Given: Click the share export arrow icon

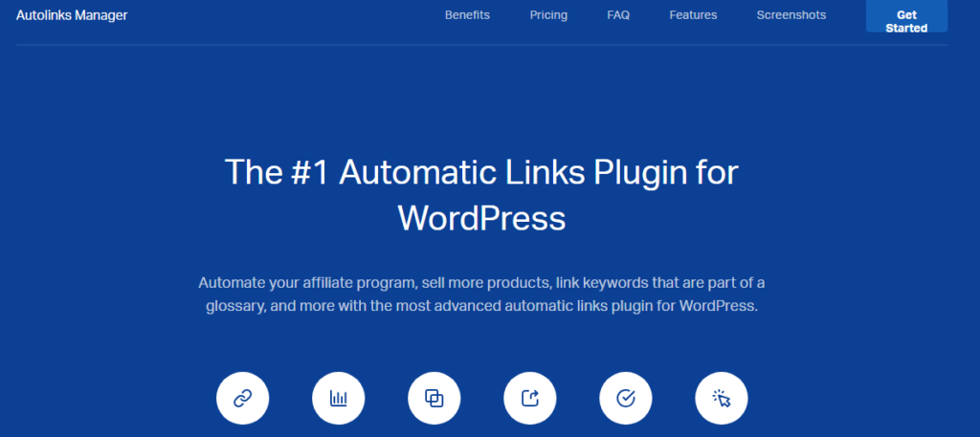Looking at the screenshot, I should pyautogui.click(x=530, y=398).
